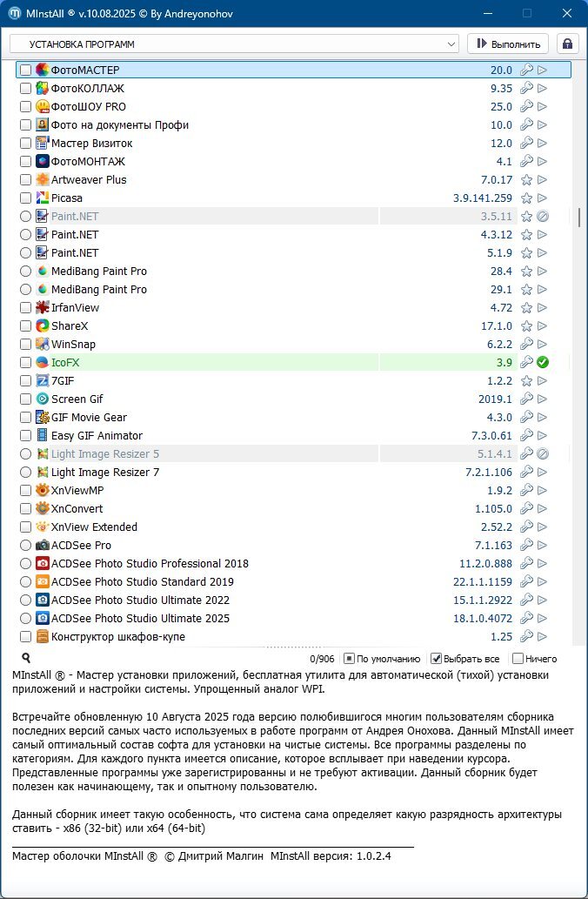
Task: Click the star icon in Picasa row
Action: pos(526,198)
